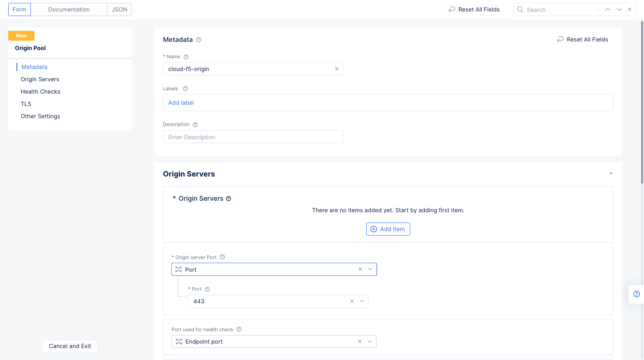Click the Enter Description input field
This screenshot has width=644, height=360.
coord(253,137)
